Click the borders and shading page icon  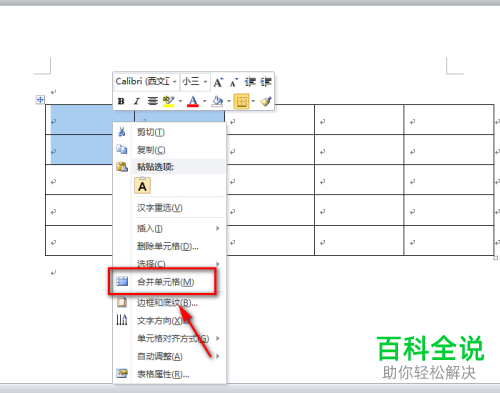click(122, 302)
